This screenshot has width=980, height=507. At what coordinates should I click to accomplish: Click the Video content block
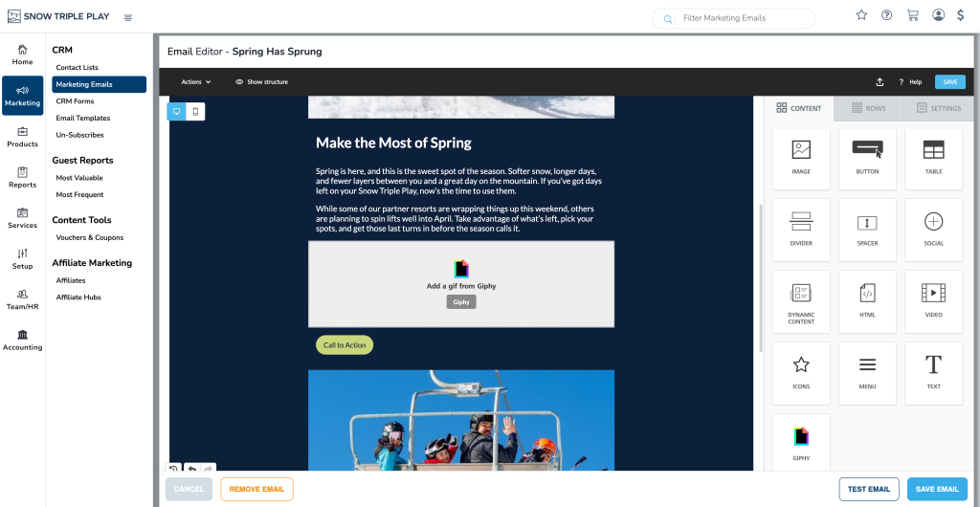[933, 301]
